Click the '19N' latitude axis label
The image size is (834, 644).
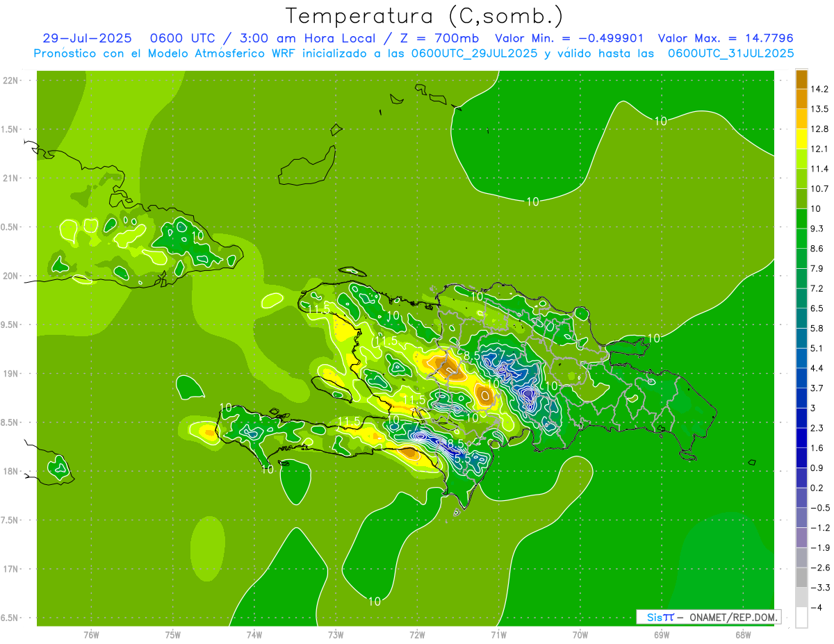coord(10,373)
